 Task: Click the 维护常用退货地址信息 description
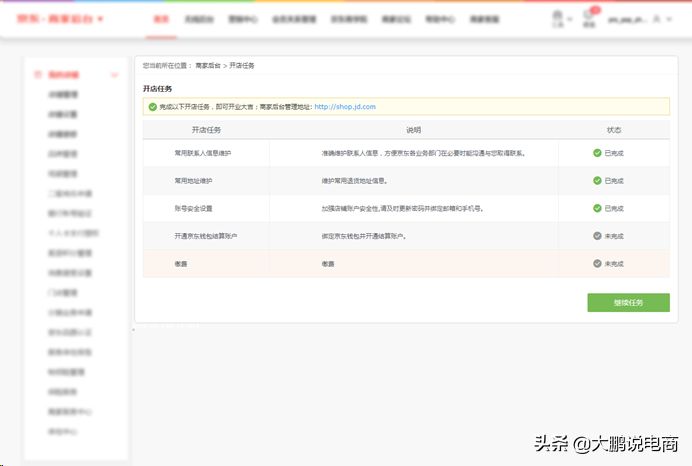click(354, 181)
